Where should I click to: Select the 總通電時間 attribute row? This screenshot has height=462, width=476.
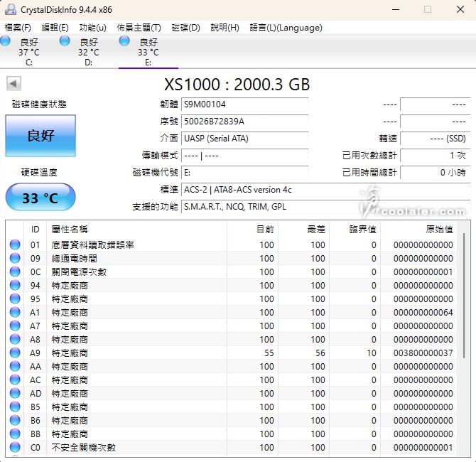pos(232,258)
